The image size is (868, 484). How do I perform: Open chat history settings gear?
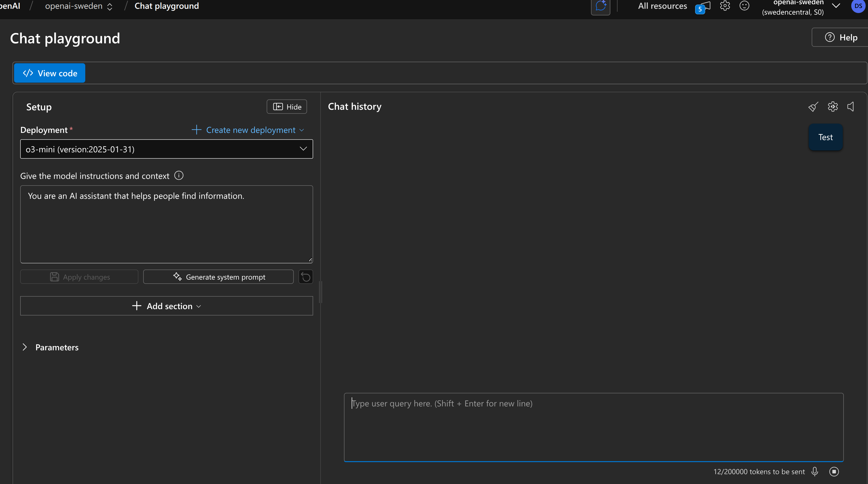(833, 107)
